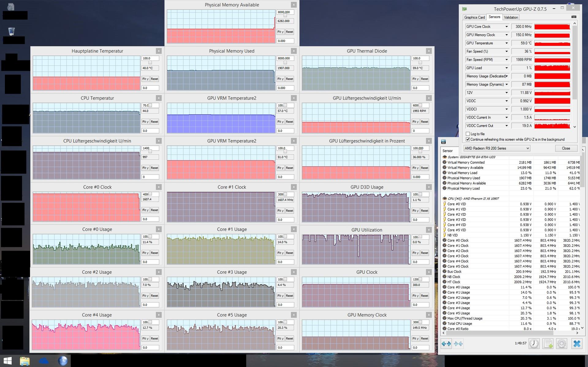Open the AMD Radeon R9 200 Series selector
Image resolution: width=588 pixels, height=367 pixels.
tap(497, 148)
